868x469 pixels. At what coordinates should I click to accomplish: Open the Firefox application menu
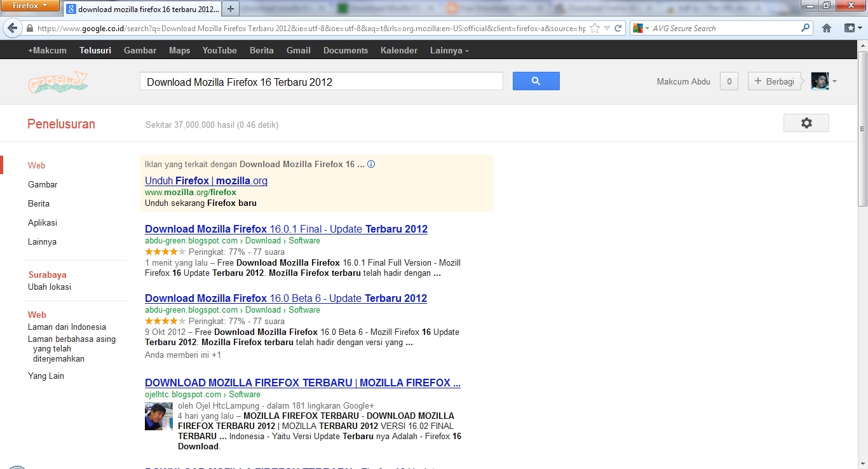click(31, 6)
